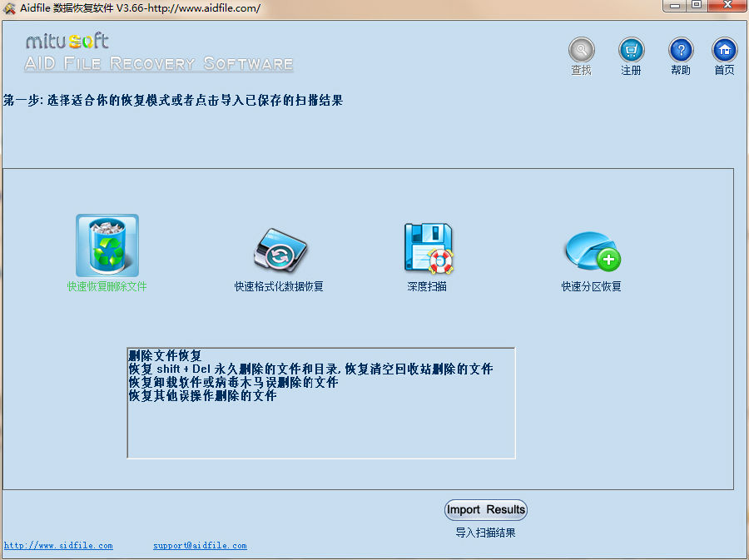The width and height of the screenshot is (749, 560).
Task: Click the mitusoft AID File Recovery logo
Action: (158, 53)
